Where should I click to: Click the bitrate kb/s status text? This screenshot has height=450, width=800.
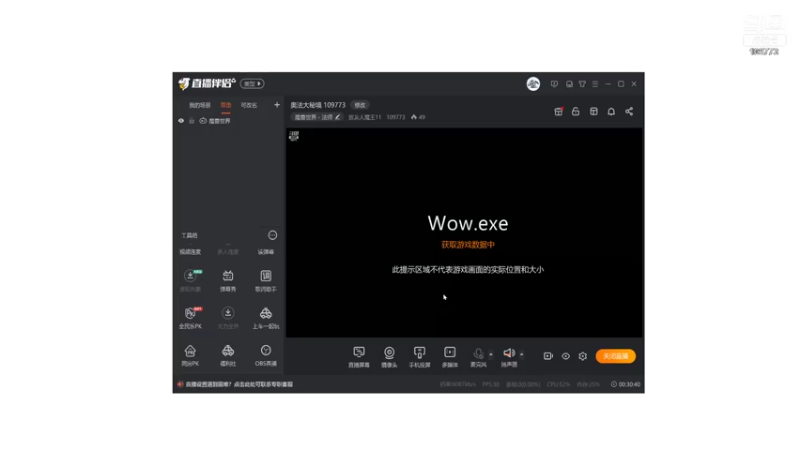click(x=457, y=384)
